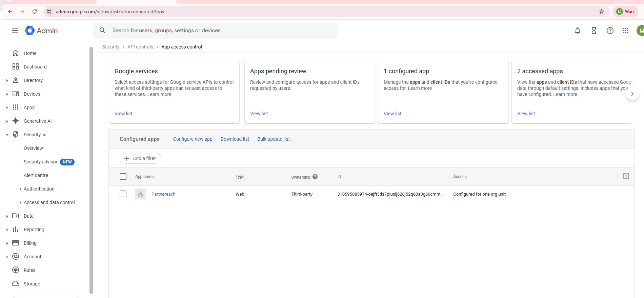
Task: Expand the Reporting menu
Action: tap(7, 230)
